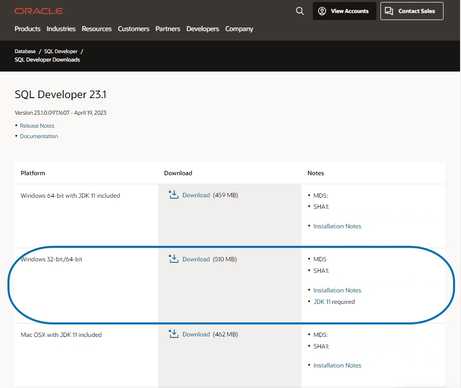The width and height of the screenshot is (461, 388).
Task: Open Installation Notes for Mac OSX
Action: 337,366
